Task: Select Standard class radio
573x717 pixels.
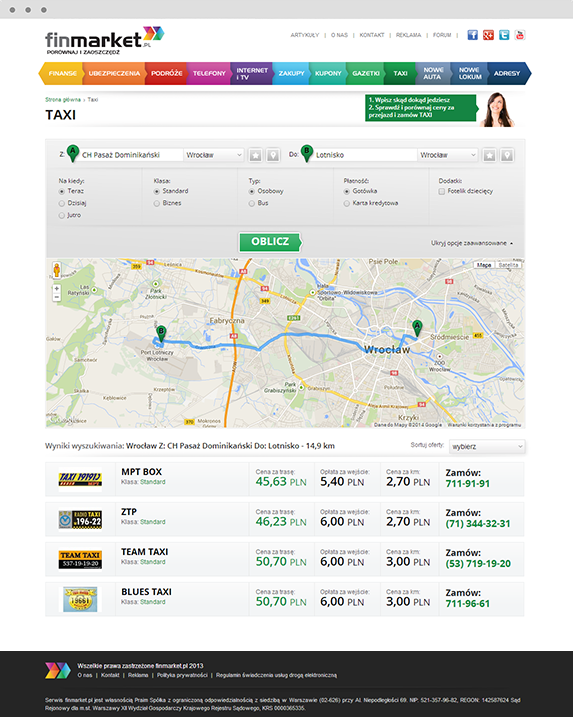Action: (157, 191)
